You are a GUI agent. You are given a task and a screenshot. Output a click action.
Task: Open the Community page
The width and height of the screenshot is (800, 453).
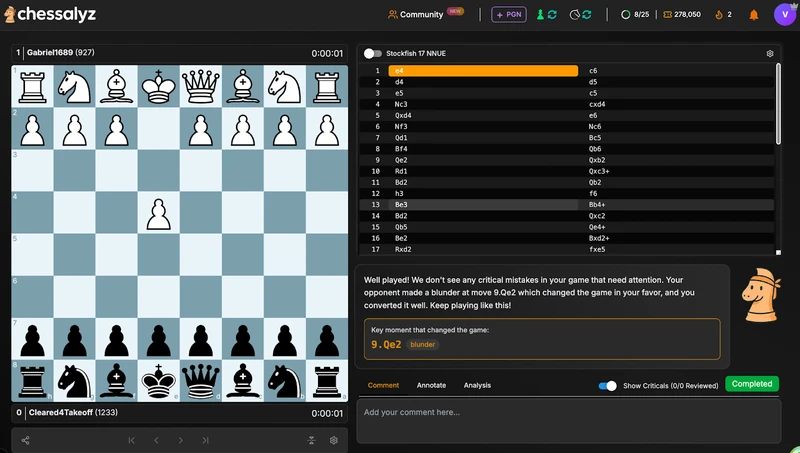(x=415, y=14)
